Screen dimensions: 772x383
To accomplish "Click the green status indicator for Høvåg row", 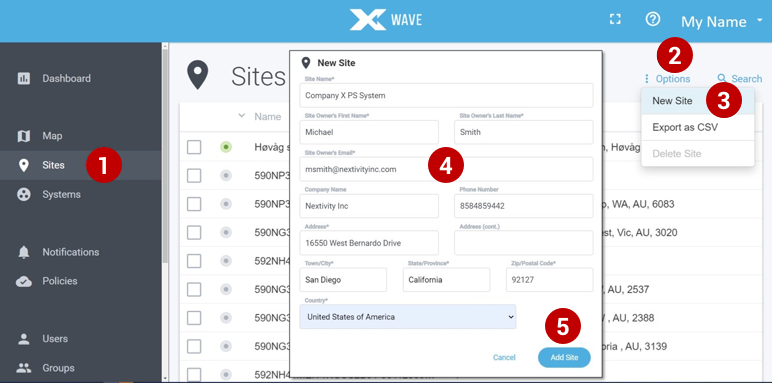I will tap(226, 147).
